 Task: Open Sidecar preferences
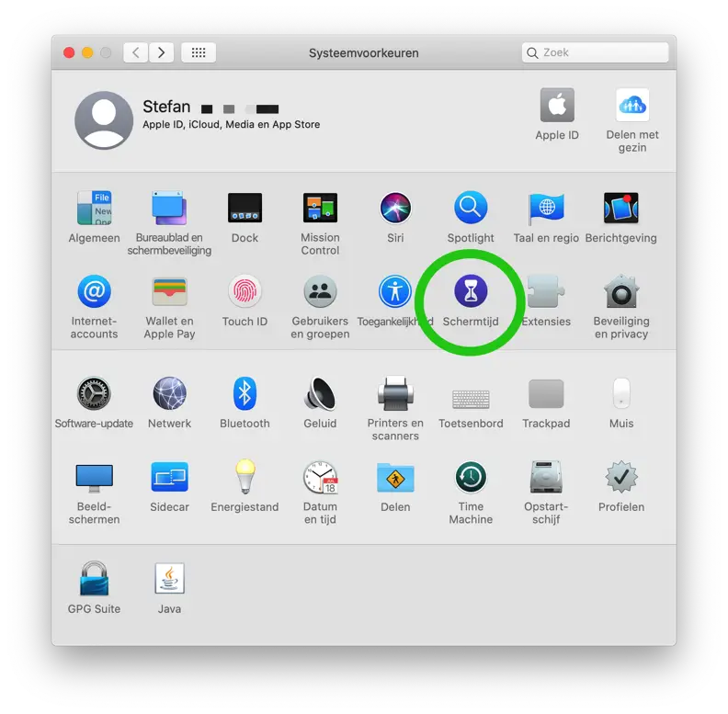[169, 477]
